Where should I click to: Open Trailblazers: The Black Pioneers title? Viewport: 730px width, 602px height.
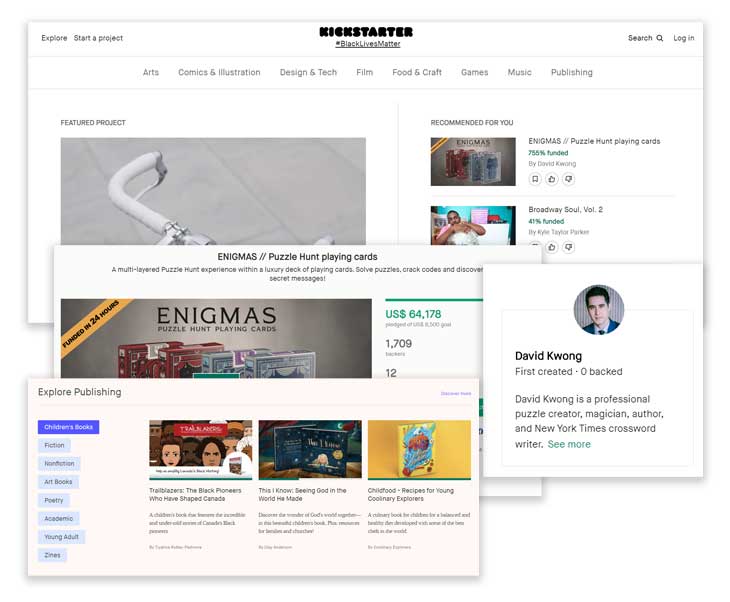195,494
